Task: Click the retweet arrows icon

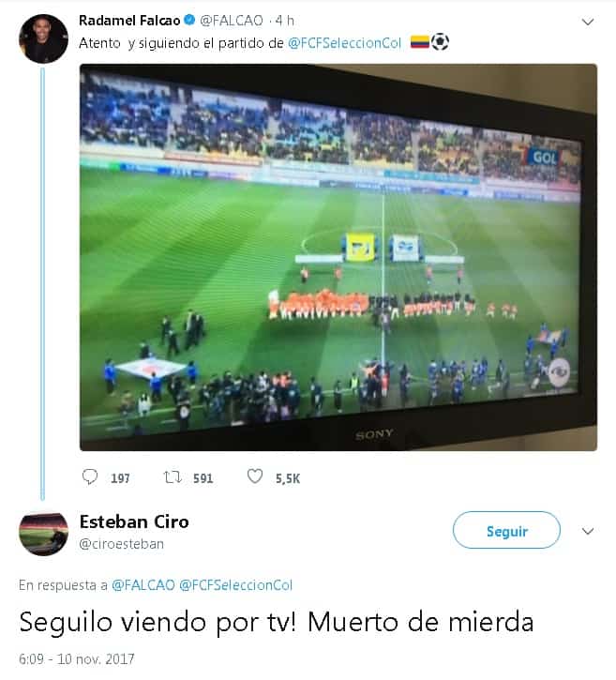Action: coord(173,477)
